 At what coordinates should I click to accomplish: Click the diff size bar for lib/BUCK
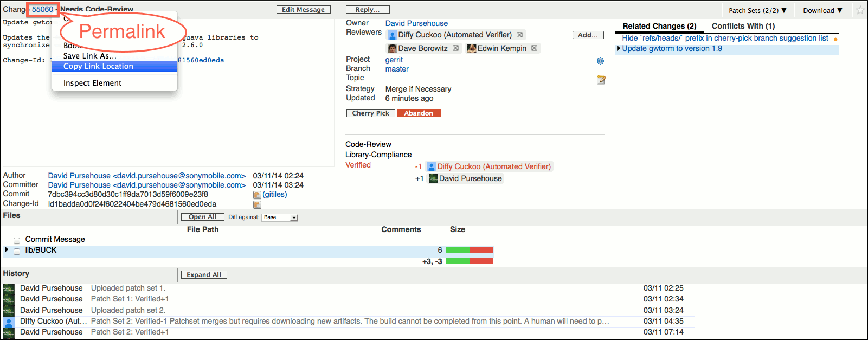(x=469, y=249)
